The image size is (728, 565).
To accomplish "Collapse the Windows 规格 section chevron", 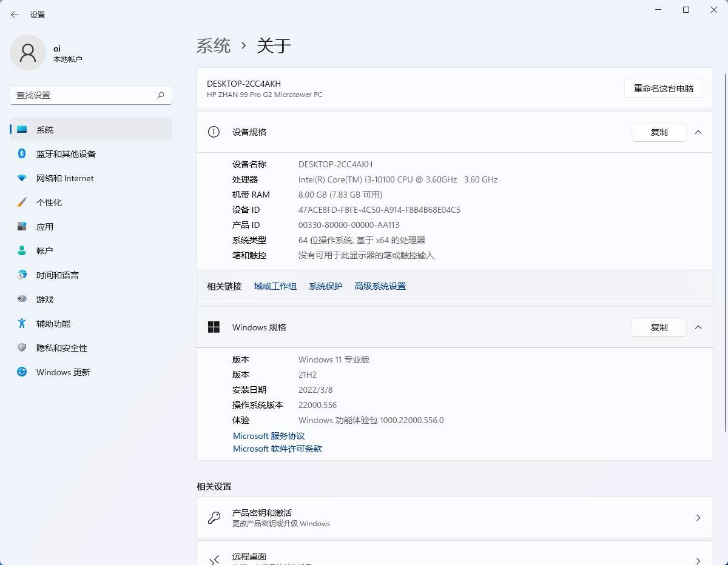I will [698, 327].
